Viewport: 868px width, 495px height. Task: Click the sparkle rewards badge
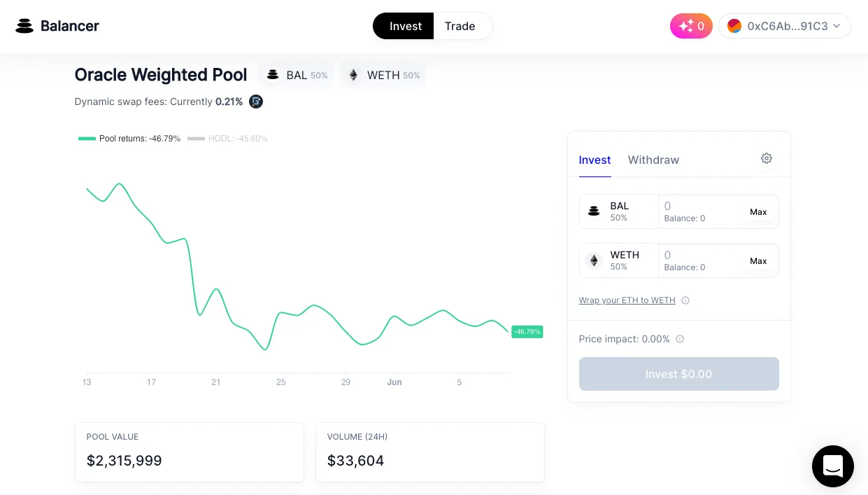click(691, 26)
